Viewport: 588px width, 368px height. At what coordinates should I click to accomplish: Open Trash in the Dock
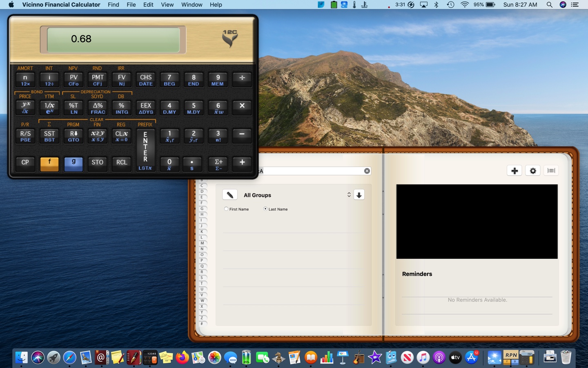click(566, 357)
